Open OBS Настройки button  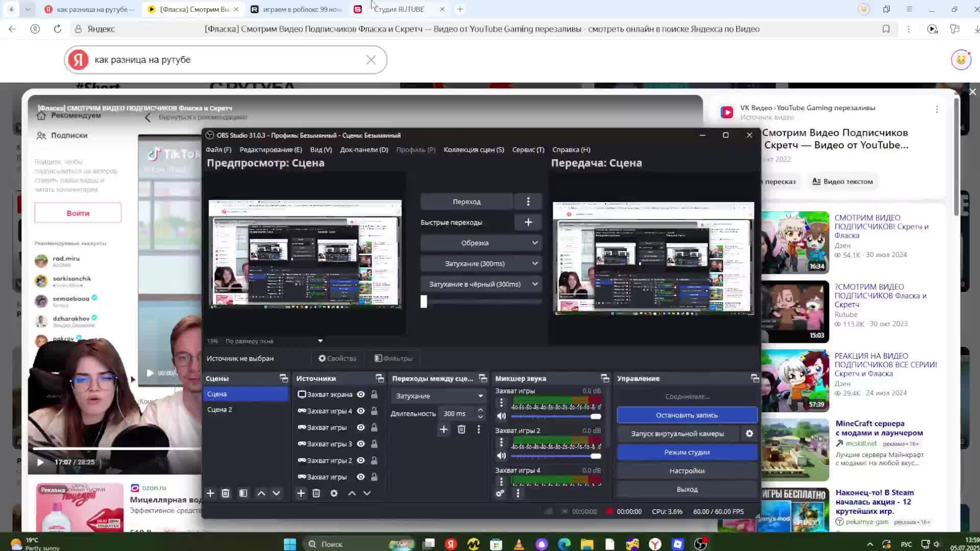click(x=687, y=471)
